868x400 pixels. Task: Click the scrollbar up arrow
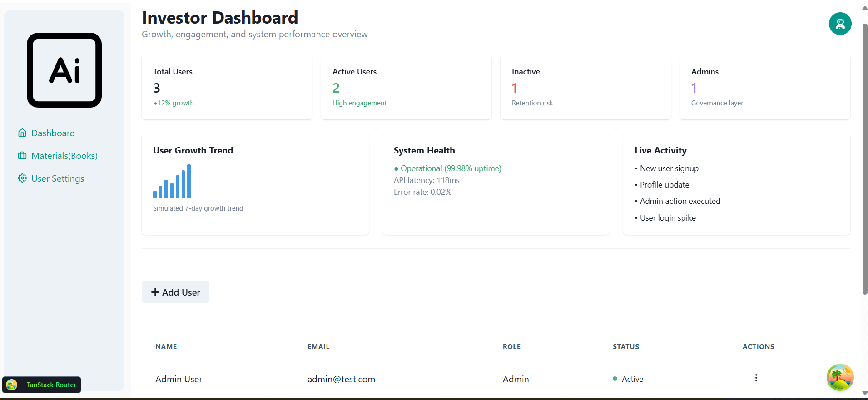865,8
